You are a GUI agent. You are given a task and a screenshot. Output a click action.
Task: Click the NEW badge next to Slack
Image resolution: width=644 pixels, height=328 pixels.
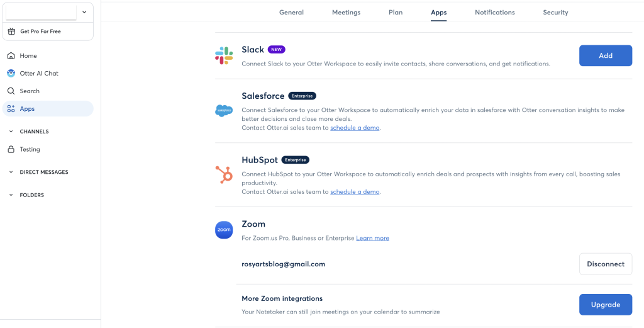(x=277, y=49)
